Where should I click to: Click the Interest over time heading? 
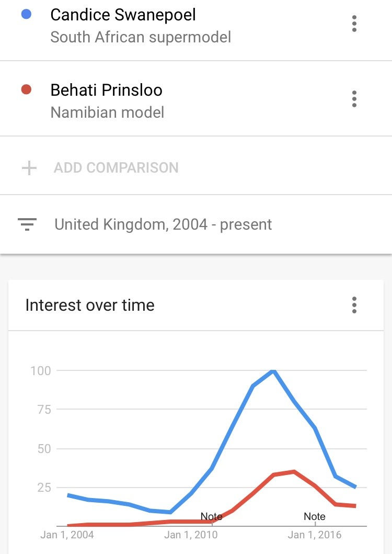[x=90, y=305]
